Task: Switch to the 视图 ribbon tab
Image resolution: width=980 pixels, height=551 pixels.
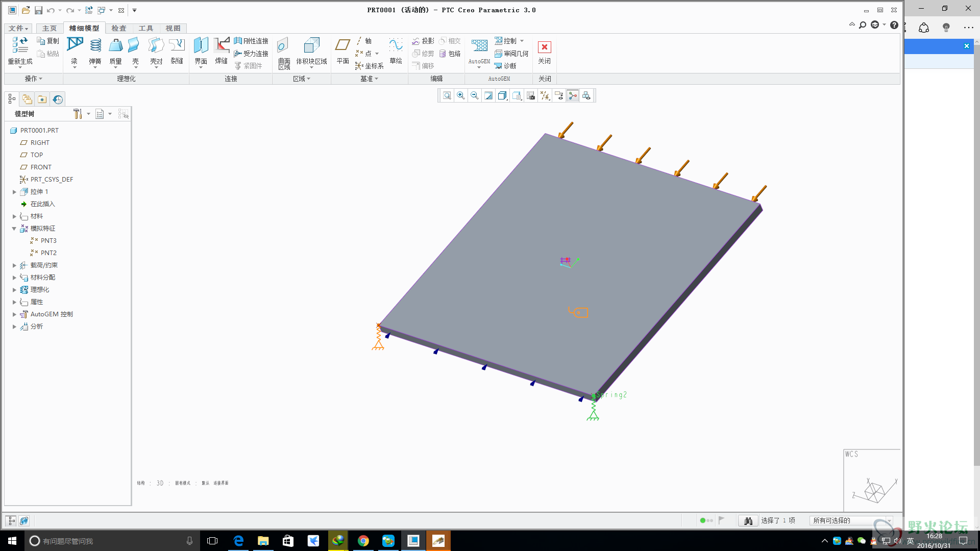Action: pyautogui.click(x=173, y=28)
